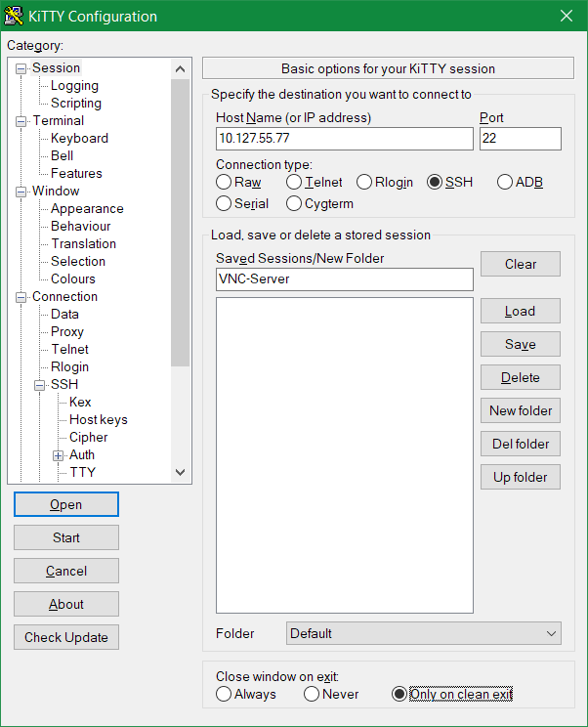The width and height of the screenshot is (588, 727).
Task: Go to the Colours settings page
Action: pyautogui.click(x=73, y=279)
